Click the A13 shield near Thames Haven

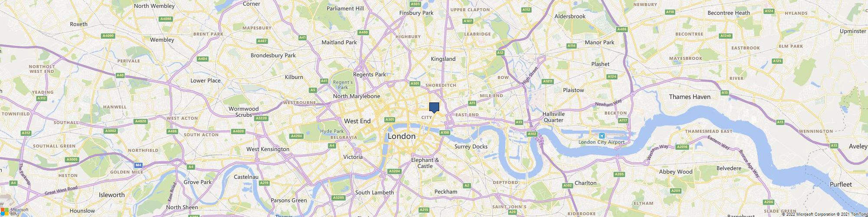point(724,92)
